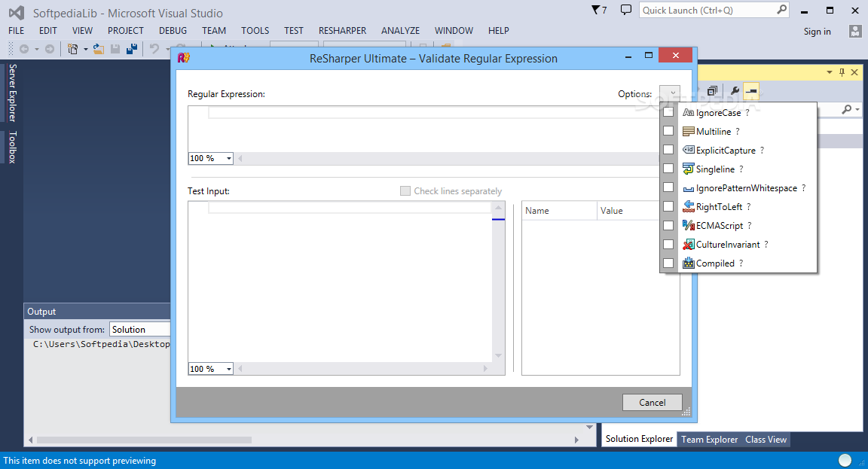Open the FILE menu
Screen dimensions: 868x469
(17, 30)
